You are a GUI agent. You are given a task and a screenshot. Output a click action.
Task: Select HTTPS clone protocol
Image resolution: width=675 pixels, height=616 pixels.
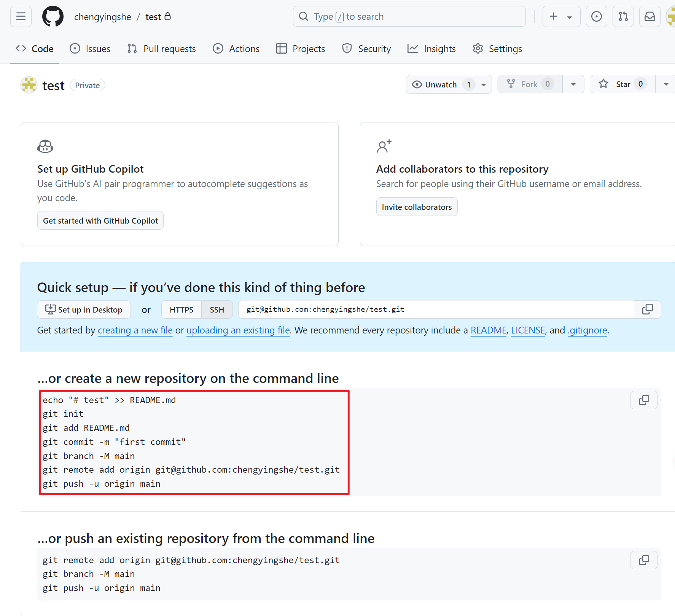coord(181,310)
